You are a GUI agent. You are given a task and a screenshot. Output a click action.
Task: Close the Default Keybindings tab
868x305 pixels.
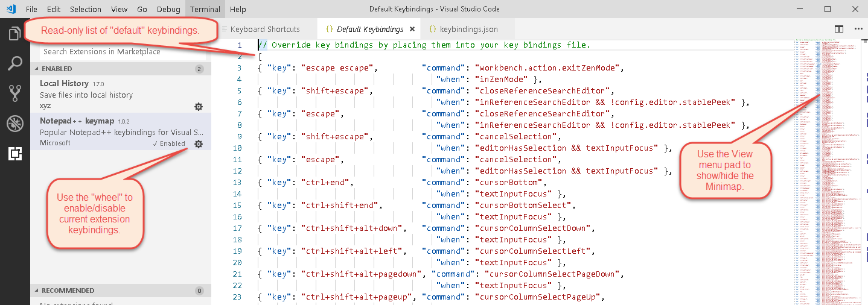pos(412,29)
